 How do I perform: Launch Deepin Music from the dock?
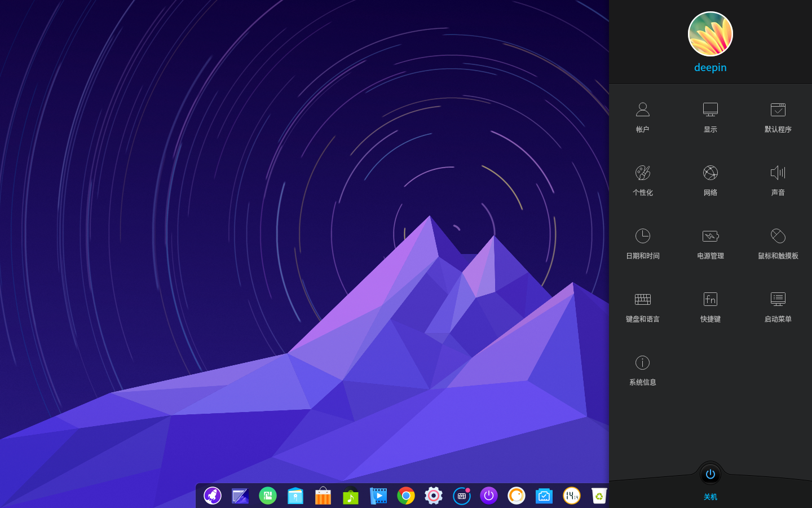tap(351, 496)
